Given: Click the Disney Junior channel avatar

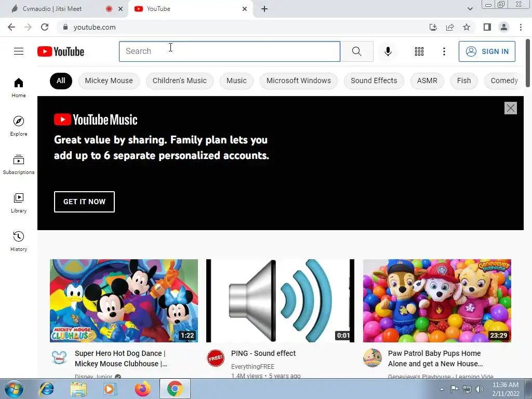Looking at the screenshot, I should (59, 358).
